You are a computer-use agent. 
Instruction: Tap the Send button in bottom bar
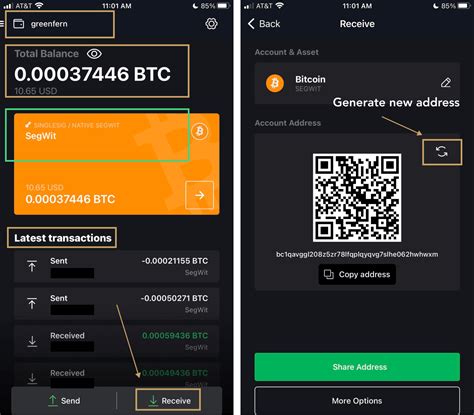[x=64, y=400]
